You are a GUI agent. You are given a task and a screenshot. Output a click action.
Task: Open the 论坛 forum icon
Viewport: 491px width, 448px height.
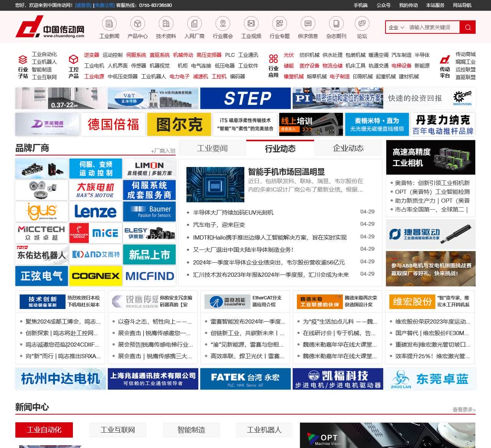362,24
